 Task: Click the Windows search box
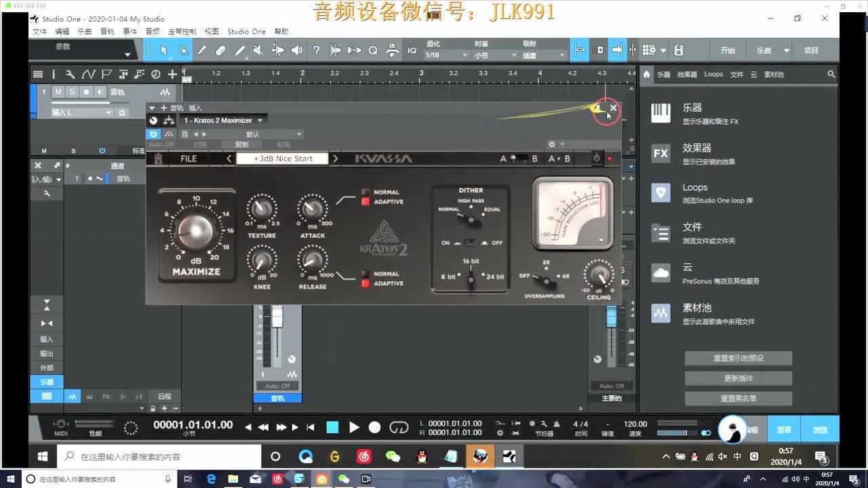(159, 457)
